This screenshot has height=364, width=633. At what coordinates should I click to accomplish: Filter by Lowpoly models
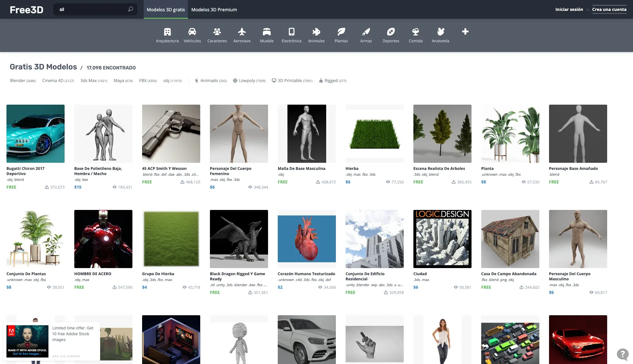pos(249,81)
